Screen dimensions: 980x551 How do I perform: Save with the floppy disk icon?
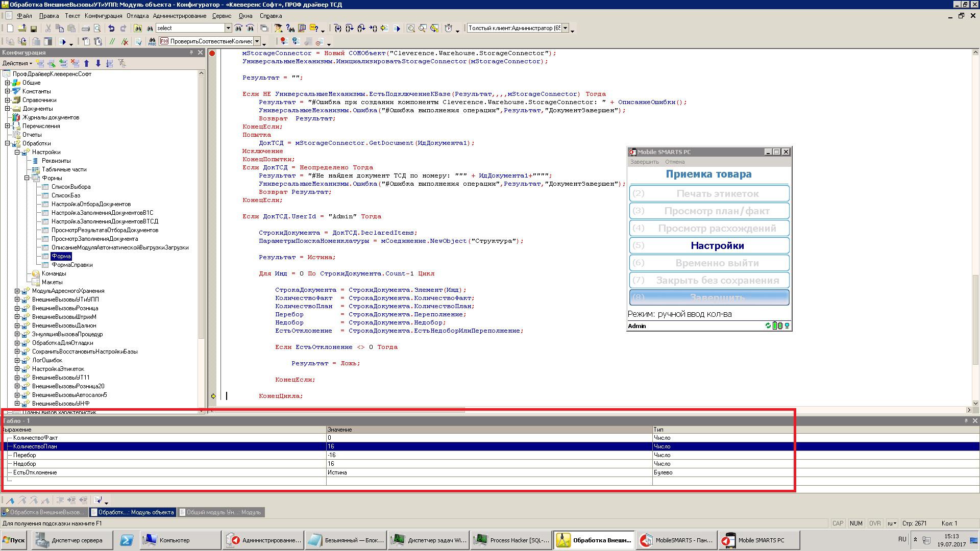34,29
